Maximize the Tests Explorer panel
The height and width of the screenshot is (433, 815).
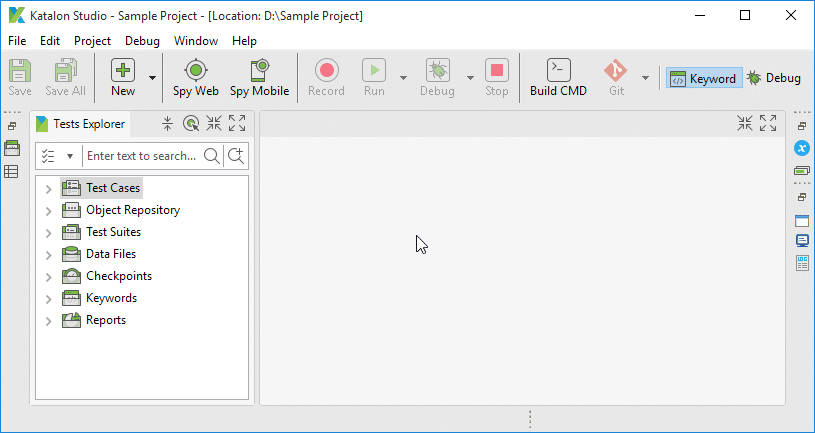tap(237, 123)
